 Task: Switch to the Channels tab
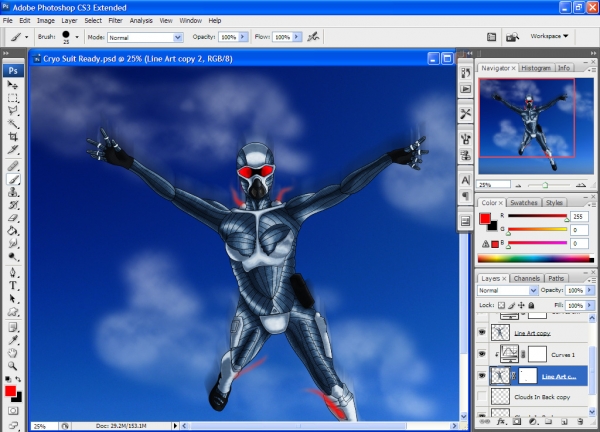527,278
